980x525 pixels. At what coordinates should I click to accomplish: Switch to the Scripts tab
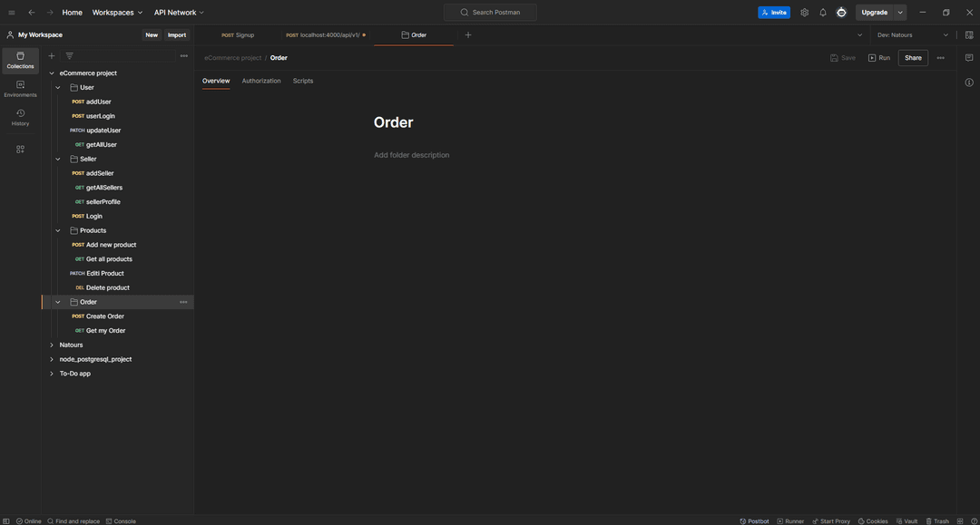point(303,81)
